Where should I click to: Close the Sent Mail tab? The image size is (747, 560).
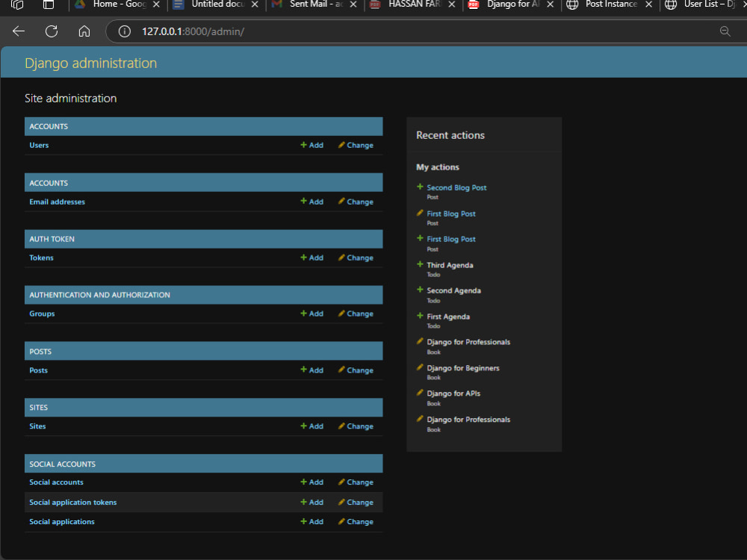353,4
